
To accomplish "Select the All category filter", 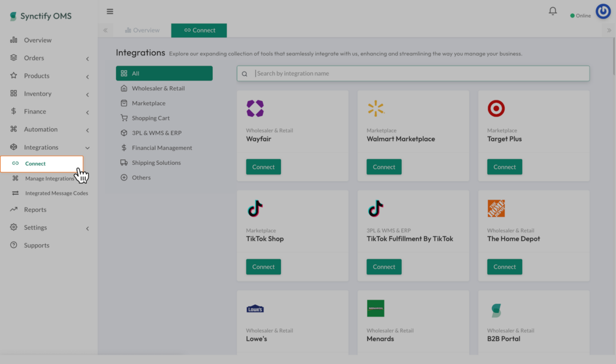I will (164, 73).
